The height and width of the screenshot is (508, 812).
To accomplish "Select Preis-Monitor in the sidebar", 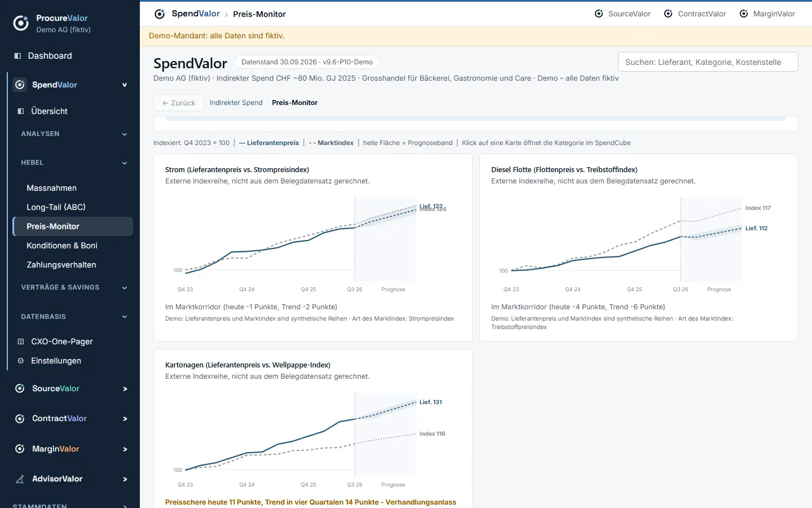I will pos(73,226).
